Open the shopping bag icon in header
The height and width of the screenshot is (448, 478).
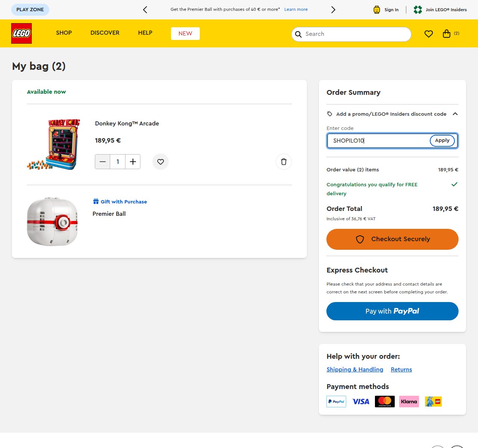pyautogui.click(x=447, y=34)
